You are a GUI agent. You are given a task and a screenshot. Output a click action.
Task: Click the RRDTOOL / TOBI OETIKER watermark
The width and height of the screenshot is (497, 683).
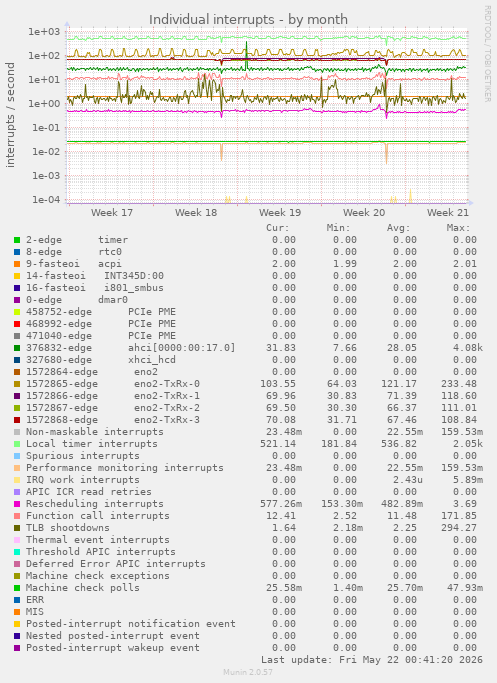point(488,54)
